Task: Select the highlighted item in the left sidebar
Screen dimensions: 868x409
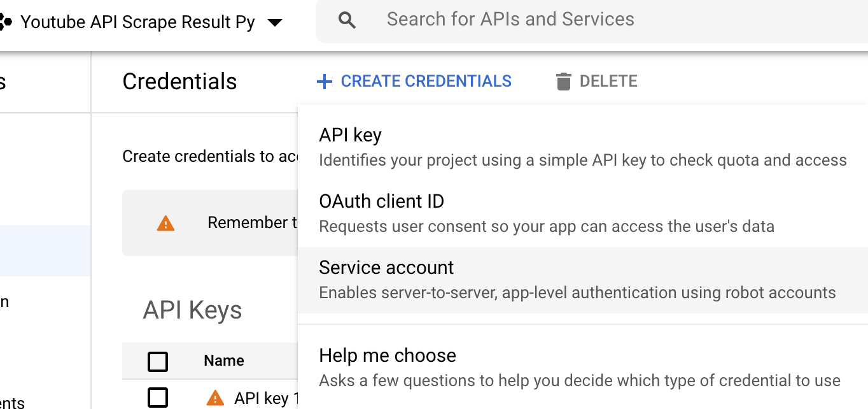Action: 45,250
